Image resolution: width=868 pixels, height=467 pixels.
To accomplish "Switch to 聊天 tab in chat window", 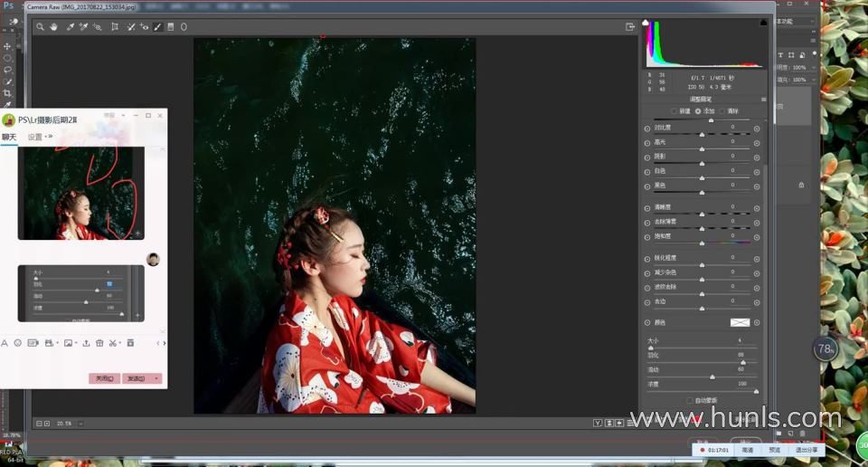I will click(9, 137).
